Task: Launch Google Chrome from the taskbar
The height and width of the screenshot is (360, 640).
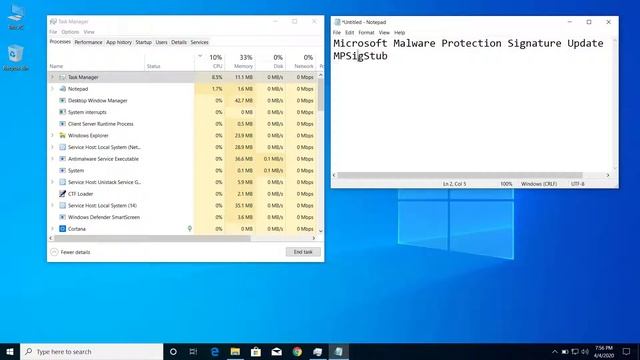Action: [x=297, y=351]
